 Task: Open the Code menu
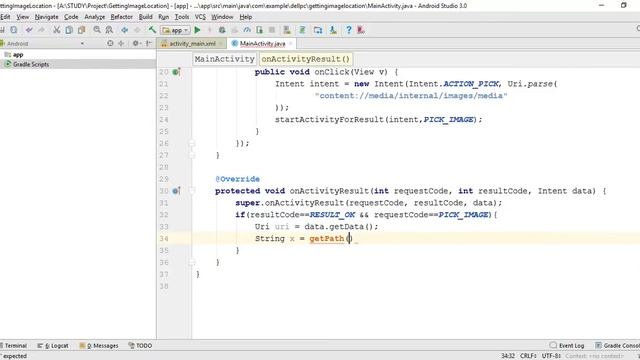[71, 17]
